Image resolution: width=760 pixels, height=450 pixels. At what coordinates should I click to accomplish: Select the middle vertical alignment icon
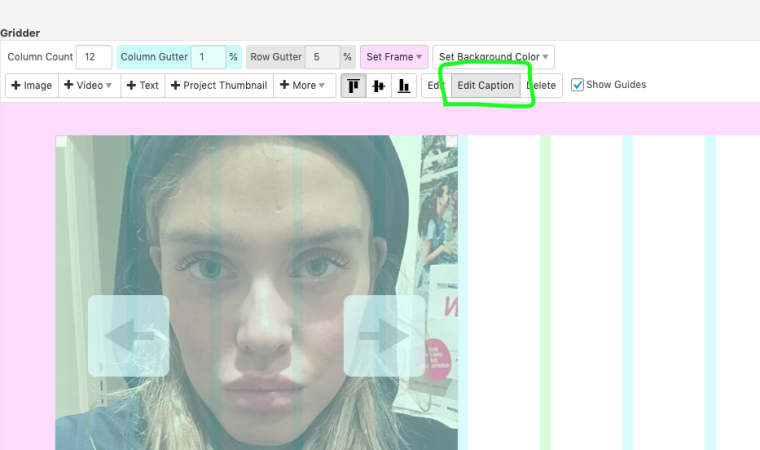[379, 86]
